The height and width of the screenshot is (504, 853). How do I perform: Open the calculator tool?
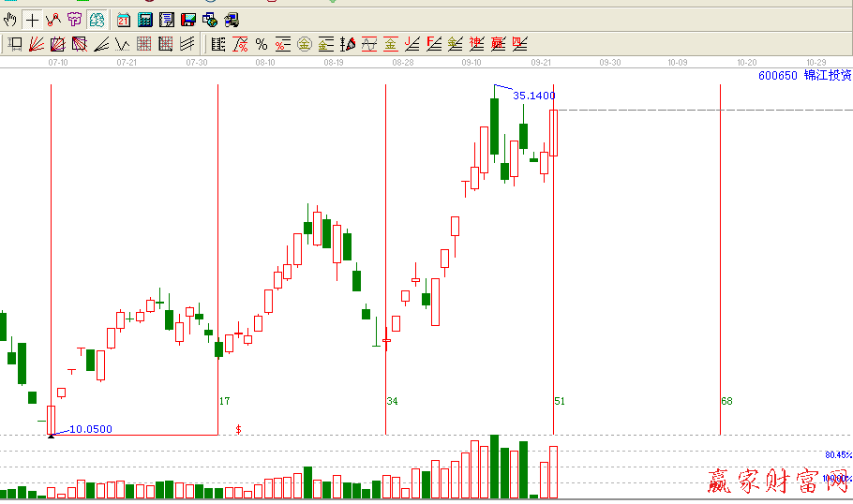click(x=145, y=20)
